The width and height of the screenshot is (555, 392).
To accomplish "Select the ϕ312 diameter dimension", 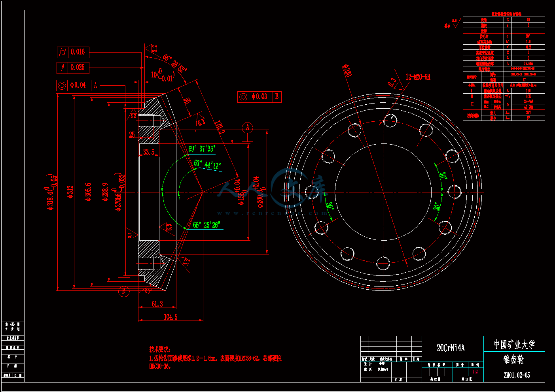I will 70,191.
